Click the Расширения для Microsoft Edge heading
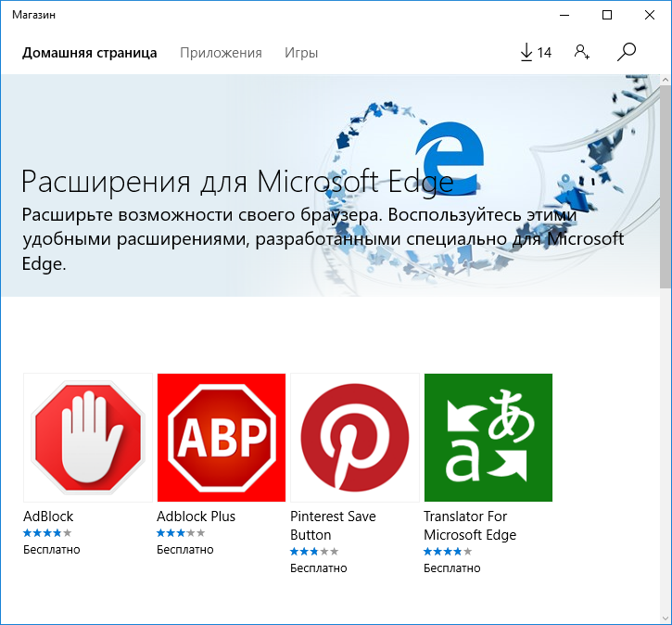 (x=236, y=179)
